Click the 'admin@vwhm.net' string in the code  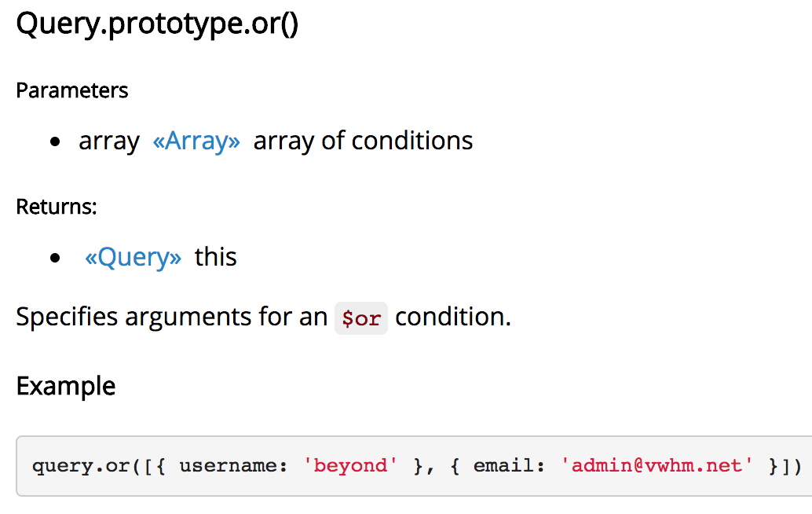(x=657, y=465)
